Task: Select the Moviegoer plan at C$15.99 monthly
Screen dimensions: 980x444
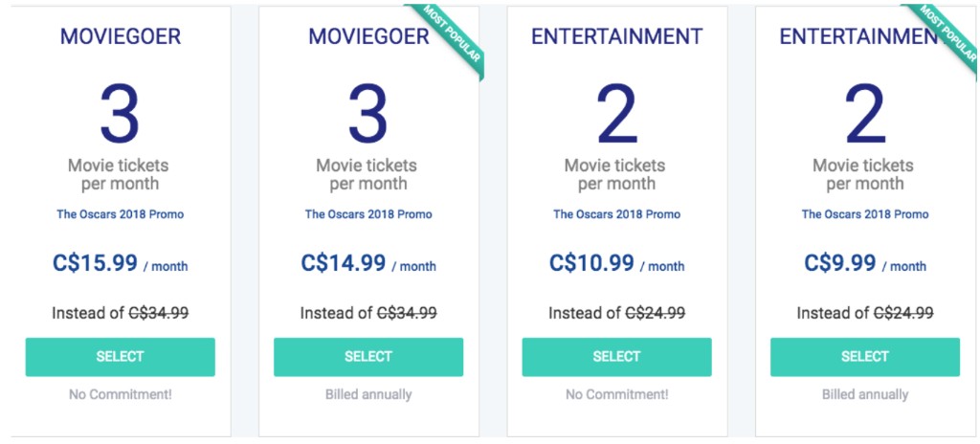Action: (x=120, y=357)
